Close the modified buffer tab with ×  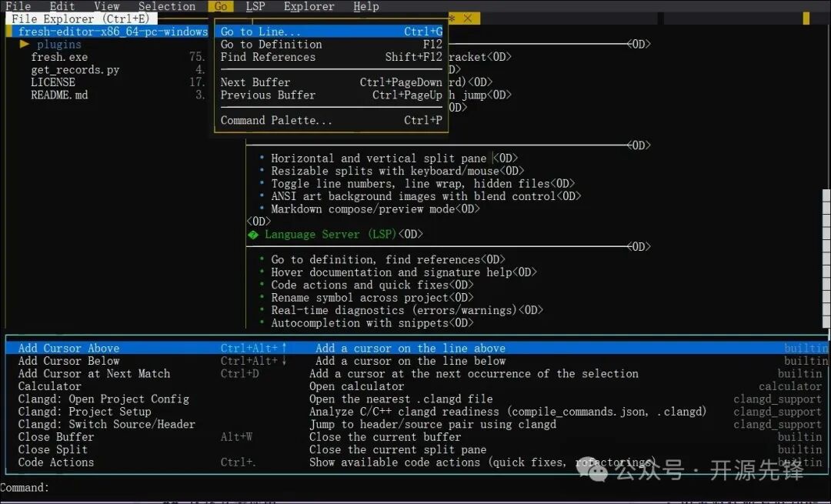(x=468, y=18)
